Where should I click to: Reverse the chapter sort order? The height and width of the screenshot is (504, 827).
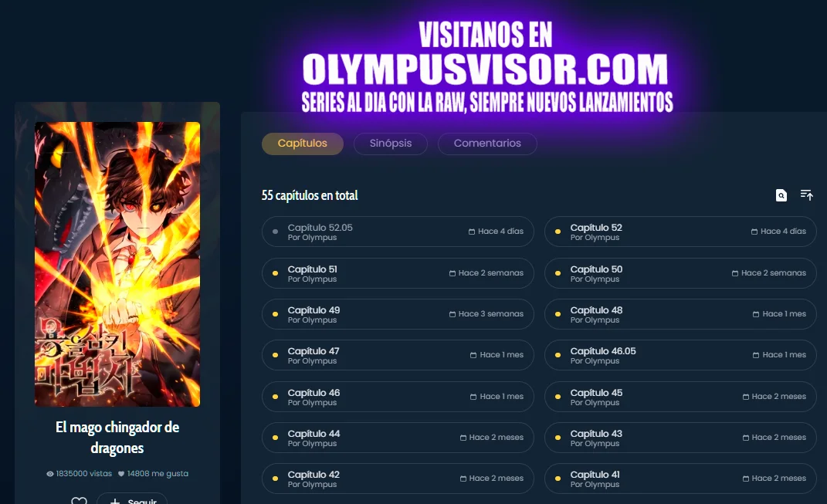(x=806, y=195)
